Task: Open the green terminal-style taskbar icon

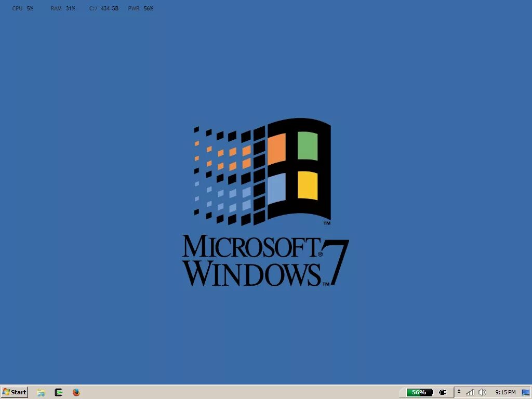Action: coord(59,393)
